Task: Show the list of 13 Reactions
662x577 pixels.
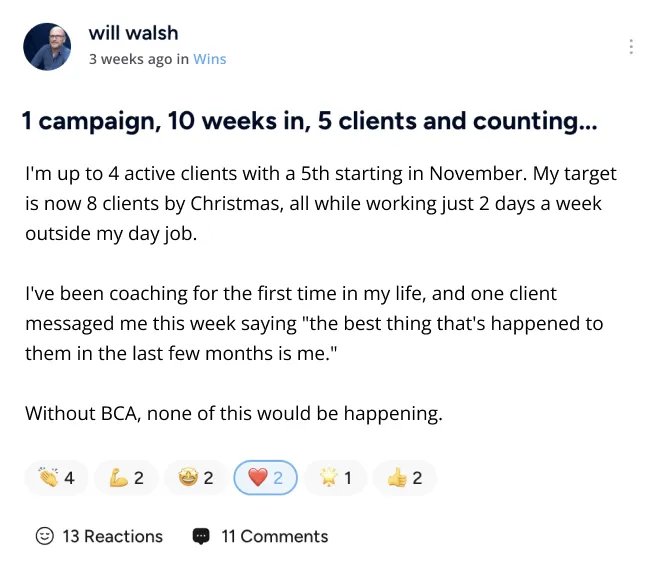Action: pyautogui.click(x=112, y=537)
